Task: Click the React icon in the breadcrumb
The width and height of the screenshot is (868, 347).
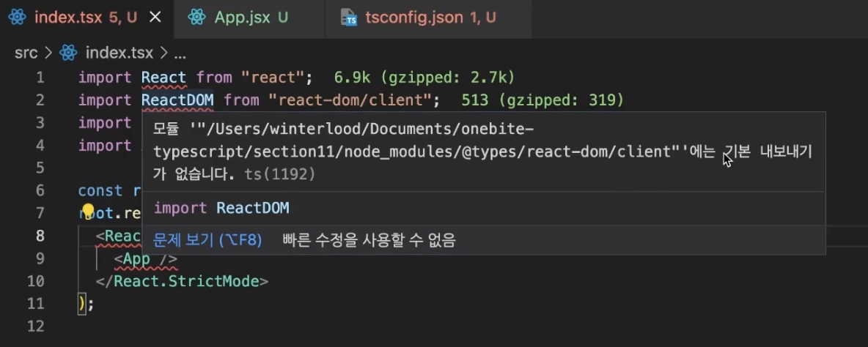Action: coord(68,53)
